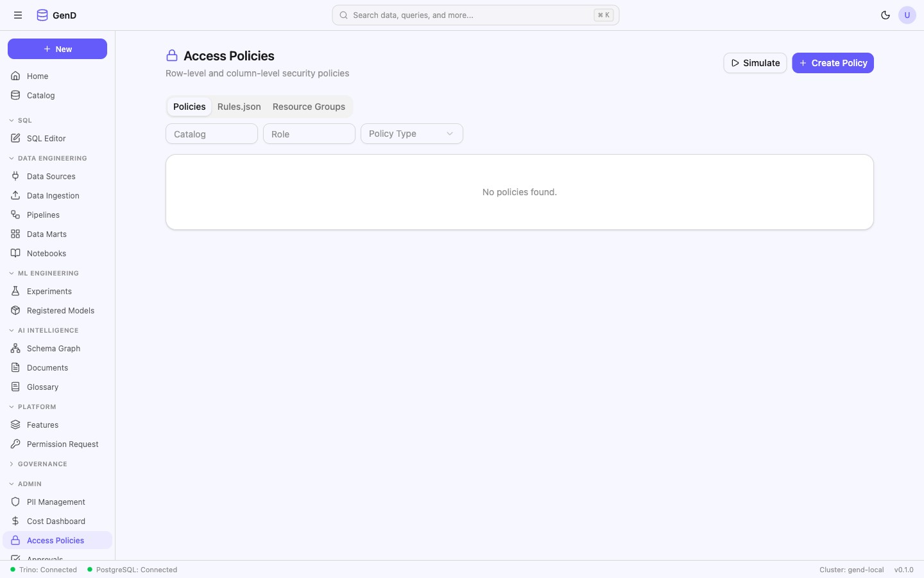Toggle dark mode with the moon icon
This screenshot has width=924, height=578.
coord(886,15)
